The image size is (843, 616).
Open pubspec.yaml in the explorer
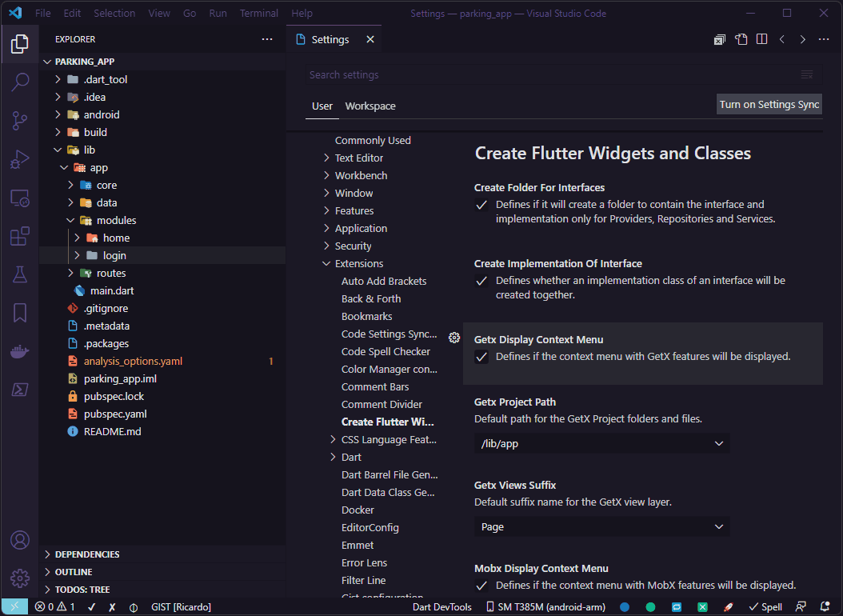[x=115, y=414]
